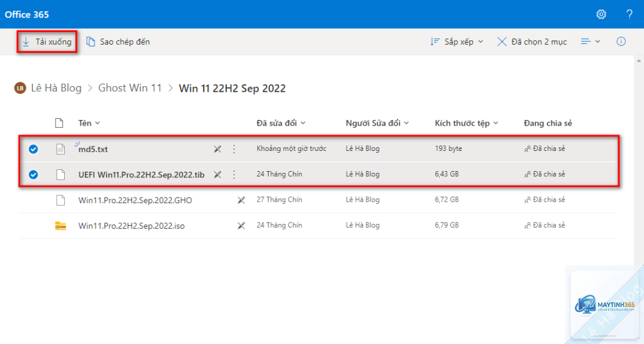644x344 pixels.
Task: Clear selection via Đã chọn 2 mục
Action: tap(532, 42)
